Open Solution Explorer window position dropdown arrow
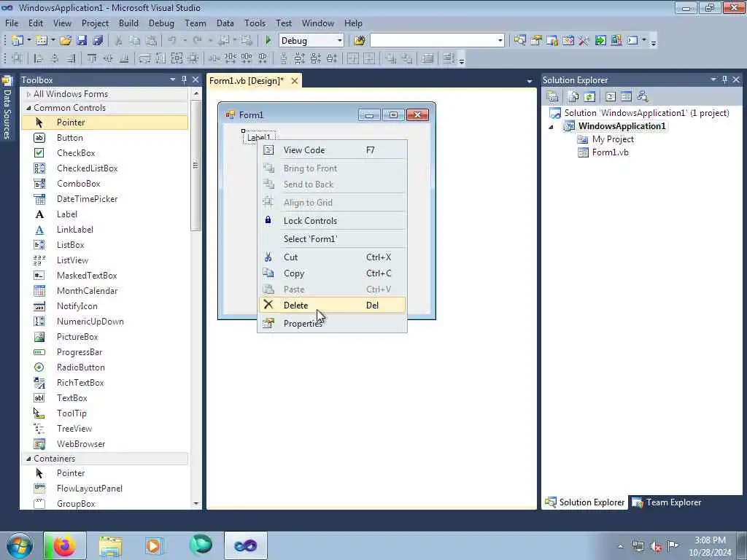Viewport: 747px width, 560px height. (x=713, y=79)
